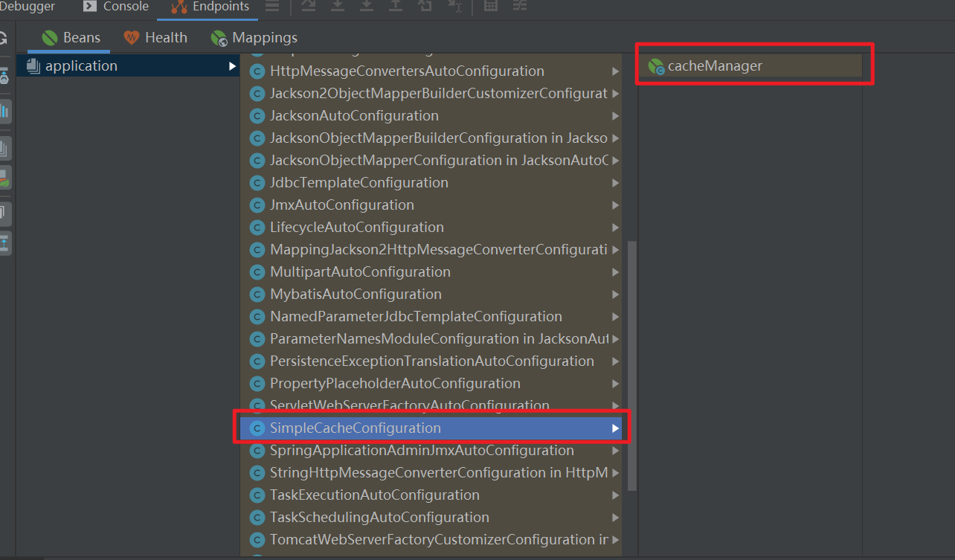Viewport: 955px width, 560px height.
Task: Expand arrow of LifecycleAutoConfiguration row
Action: 615,228
